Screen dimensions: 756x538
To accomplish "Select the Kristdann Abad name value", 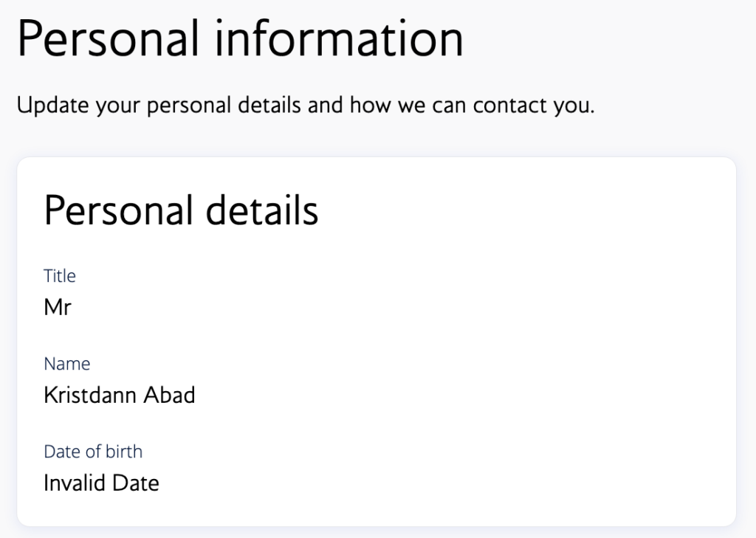I will 120,396.
